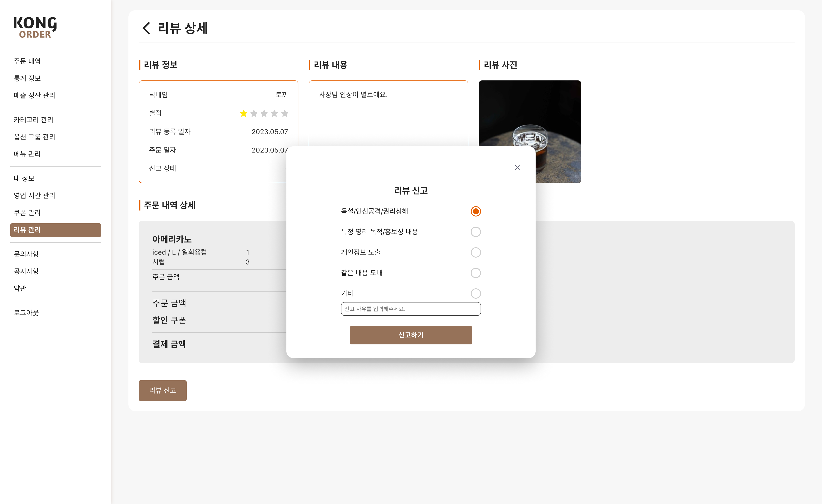Open 공지사항 in the sidebar
The height and width of the screenshot is (504, 822).
[x=26, y=271]
